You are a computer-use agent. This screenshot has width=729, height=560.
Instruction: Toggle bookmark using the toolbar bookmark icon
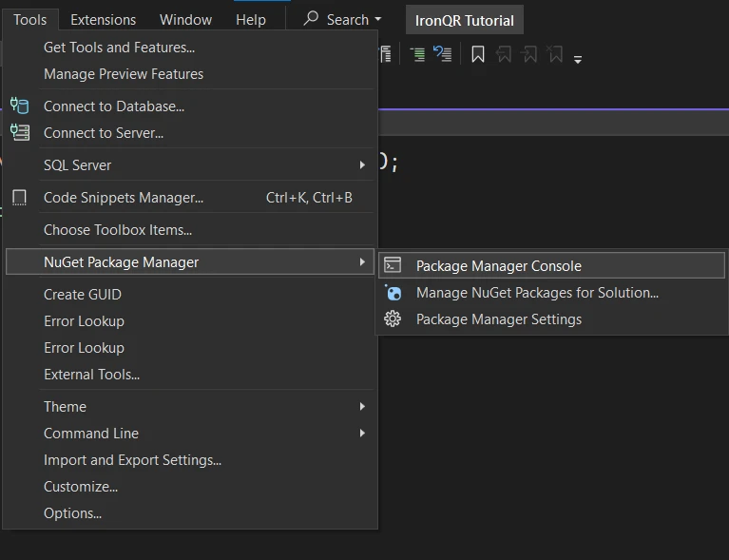[478, 54]
